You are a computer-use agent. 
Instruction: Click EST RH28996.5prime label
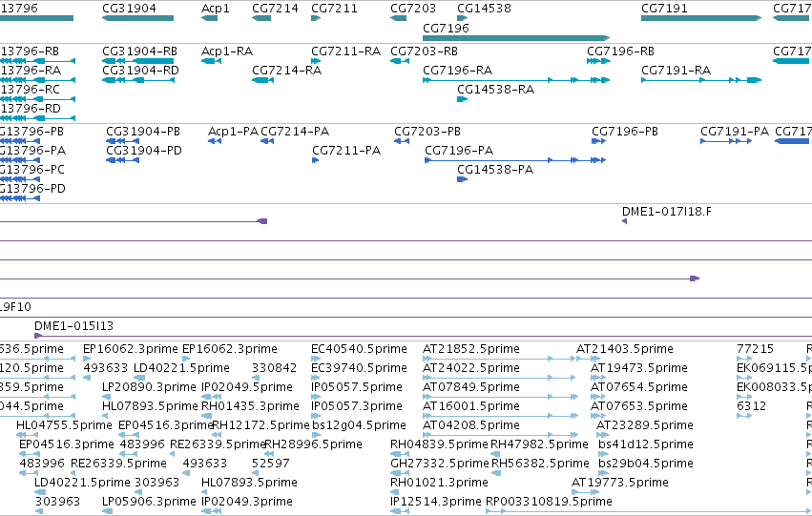(313, 444)
